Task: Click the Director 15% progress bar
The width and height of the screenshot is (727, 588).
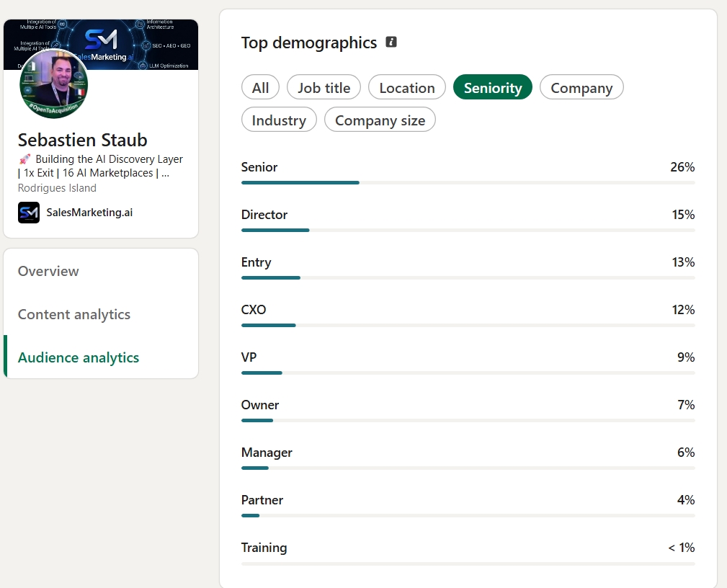Action: tap(468, 231)
